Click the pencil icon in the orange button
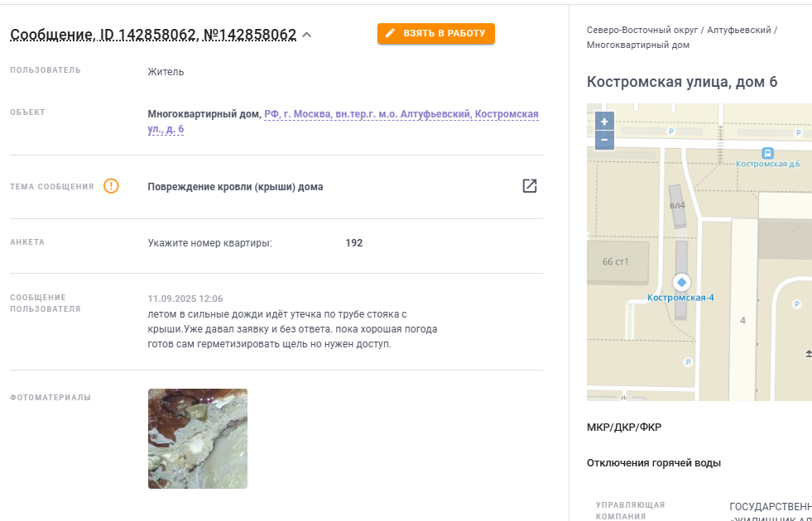Screen dimensions: 812x521 coord(391,34)
